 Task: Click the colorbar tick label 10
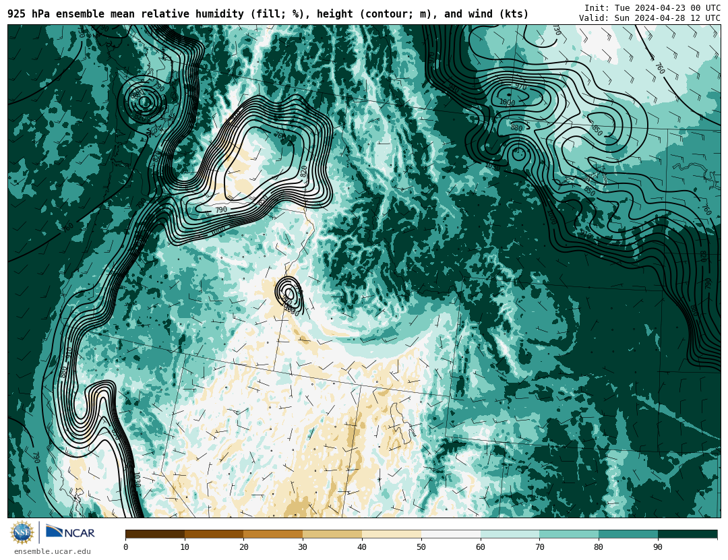(x=185, y=547)
